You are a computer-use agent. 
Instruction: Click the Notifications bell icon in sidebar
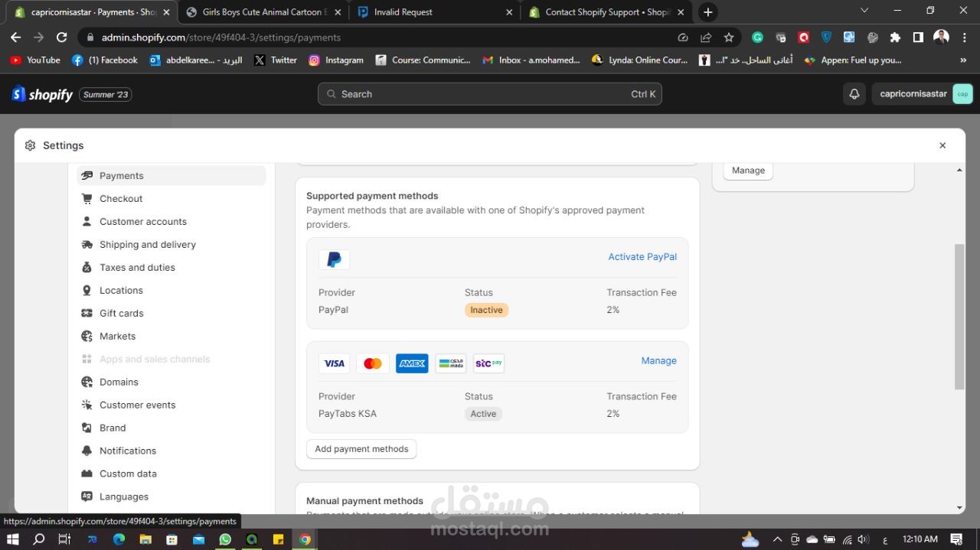tap(87, 451)
